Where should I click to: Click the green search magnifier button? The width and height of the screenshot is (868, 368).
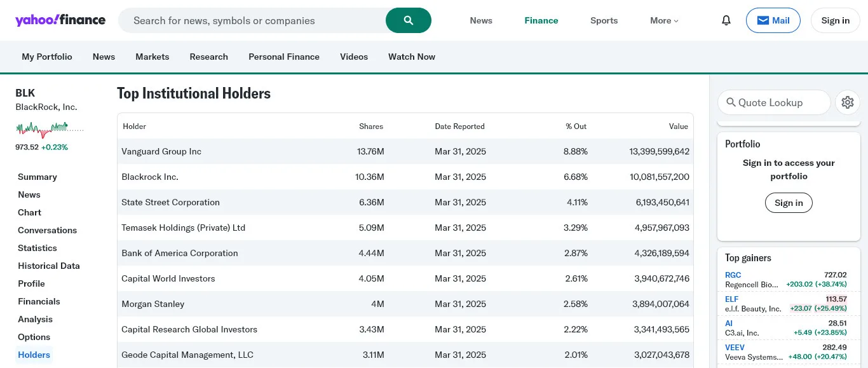(408, 20)
